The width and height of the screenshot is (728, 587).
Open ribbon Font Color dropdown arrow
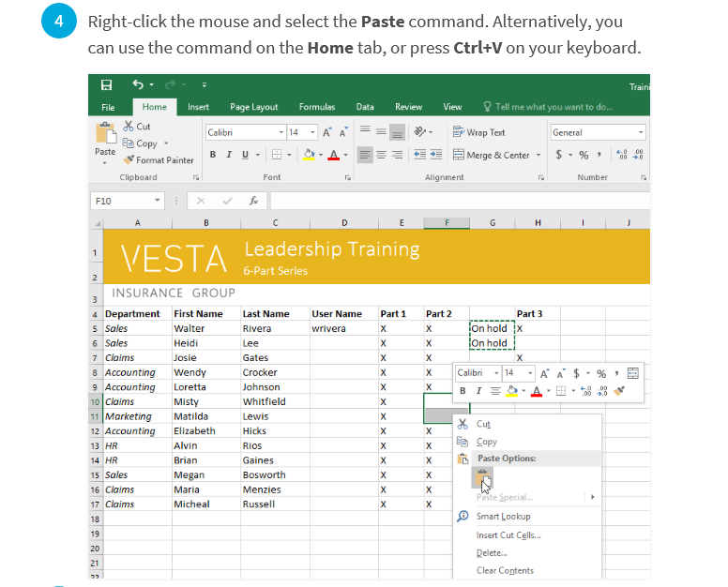[345, 155]
